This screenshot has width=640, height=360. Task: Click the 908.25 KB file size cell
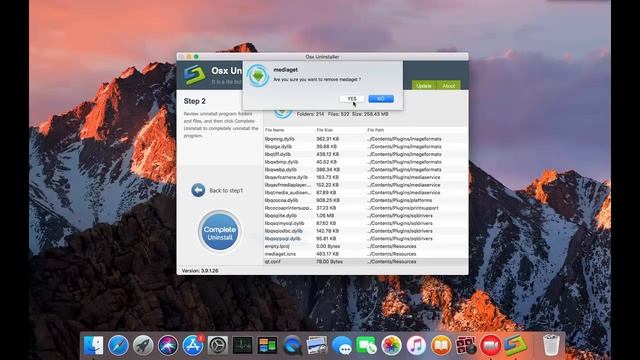point(328,200)
